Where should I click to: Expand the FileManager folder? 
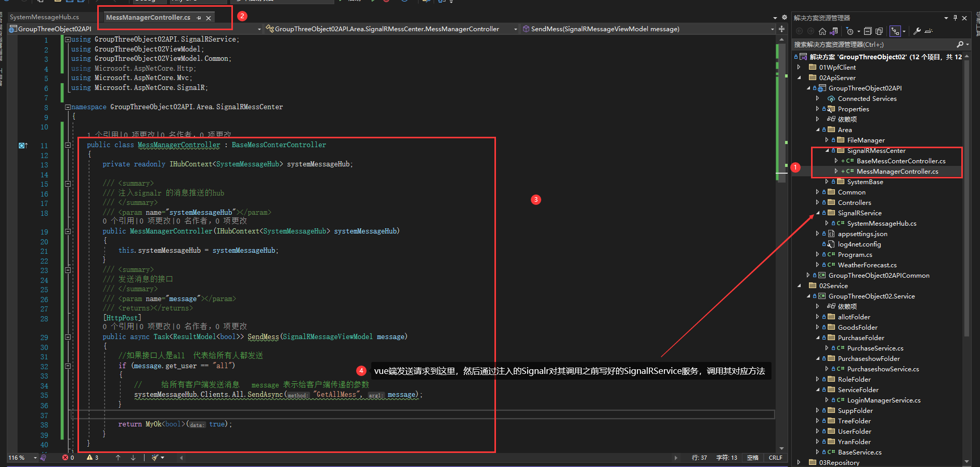tap(827, 140)
